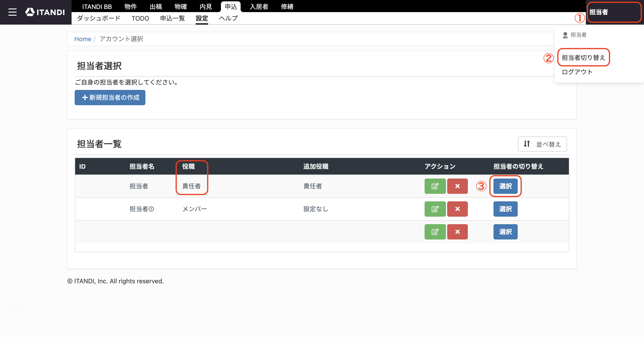This screenshot has height=337, width=644.
Task: Open ヘルプ in the sub menu
Action: coord(228,18)
